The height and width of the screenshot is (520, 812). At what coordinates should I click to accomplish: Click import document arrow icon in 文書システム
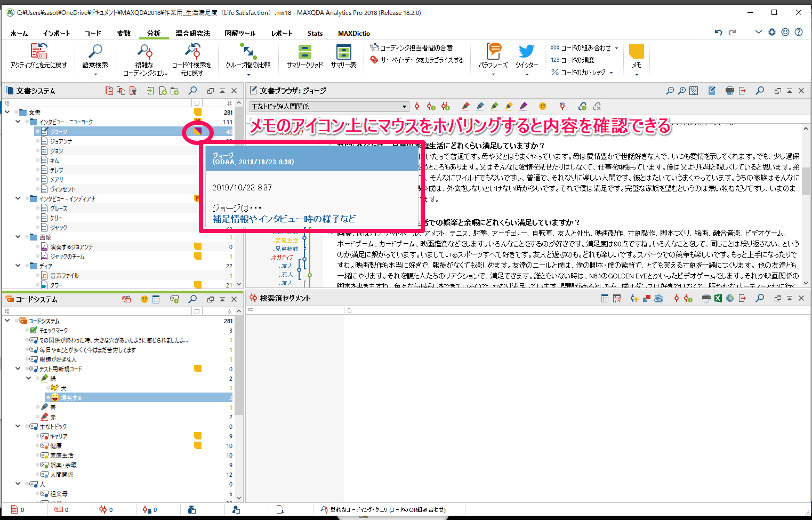(150, 91)
